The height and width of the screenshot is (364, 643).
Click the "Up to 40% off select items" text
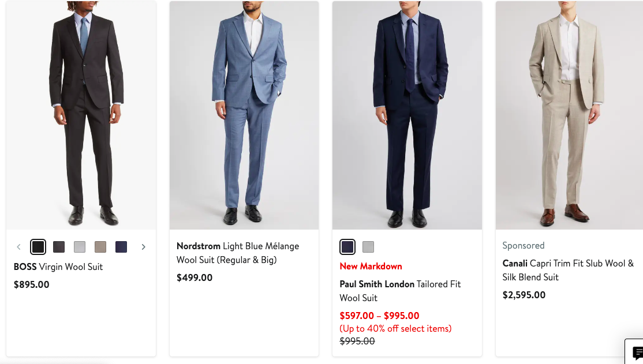395,329
